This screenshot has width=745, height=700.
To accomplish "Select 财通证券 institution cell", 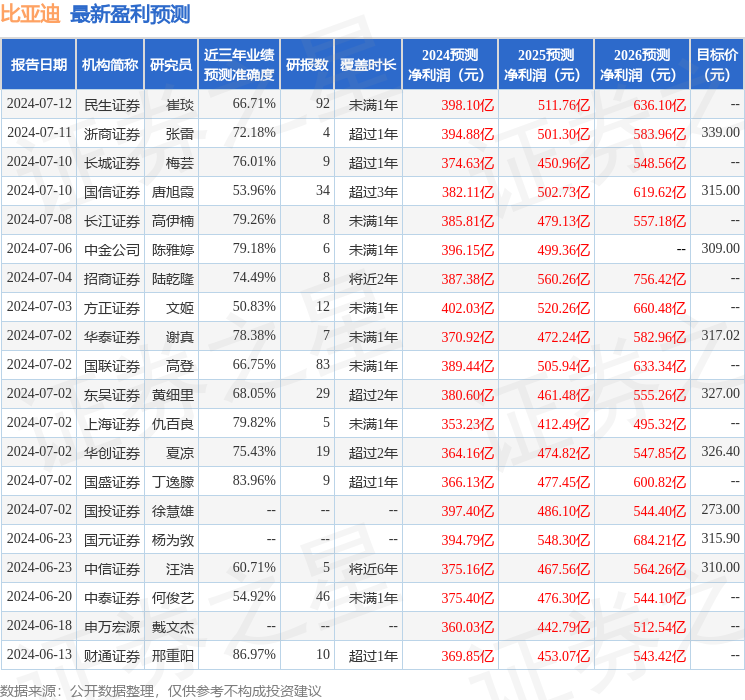I will 112,656.
